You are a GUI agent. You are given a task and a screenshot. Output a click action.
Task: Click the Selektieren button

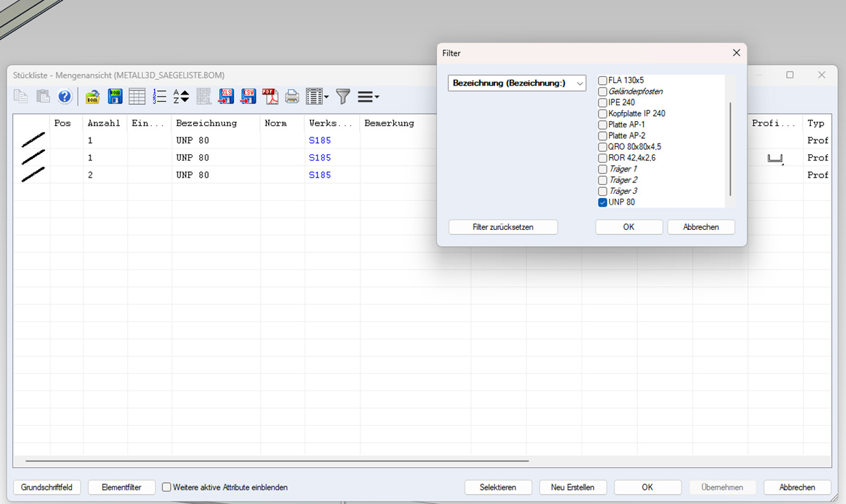pos(498,487)
